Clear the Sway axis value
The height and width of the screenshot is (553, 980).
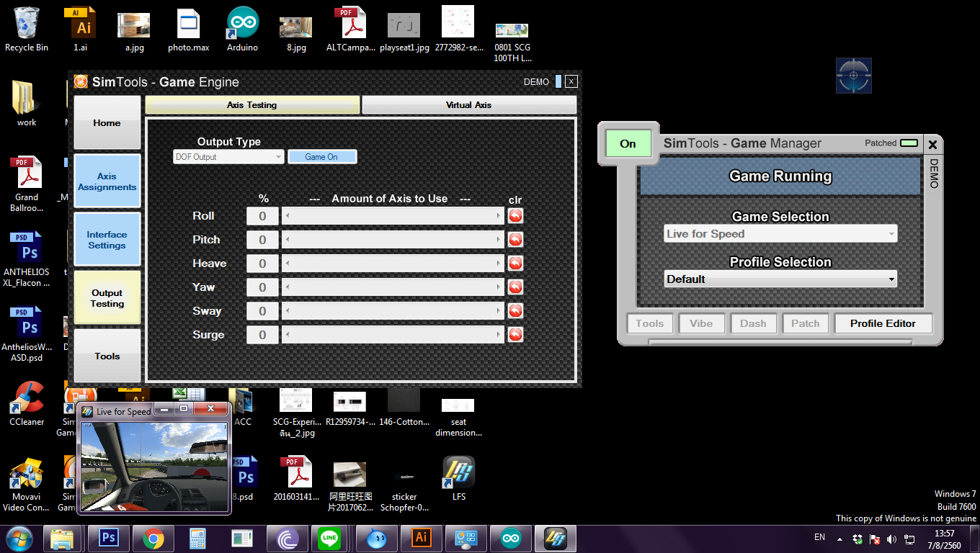pyautogui.click(x=515, y=311)
